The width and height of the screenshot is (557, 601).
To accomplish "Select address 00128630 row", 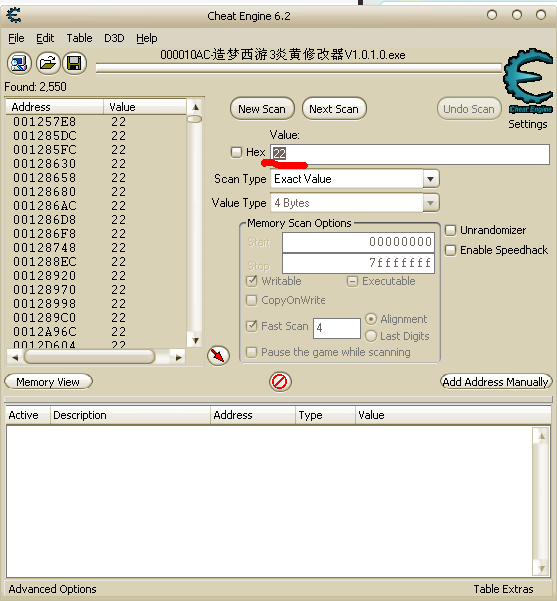I will [96, 164].
